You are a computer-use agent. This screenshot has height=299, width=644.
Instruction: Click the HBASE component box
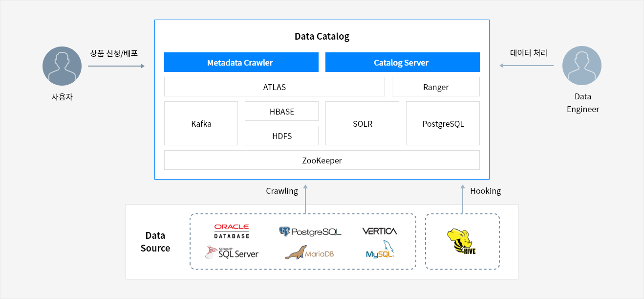pos(281,111)
